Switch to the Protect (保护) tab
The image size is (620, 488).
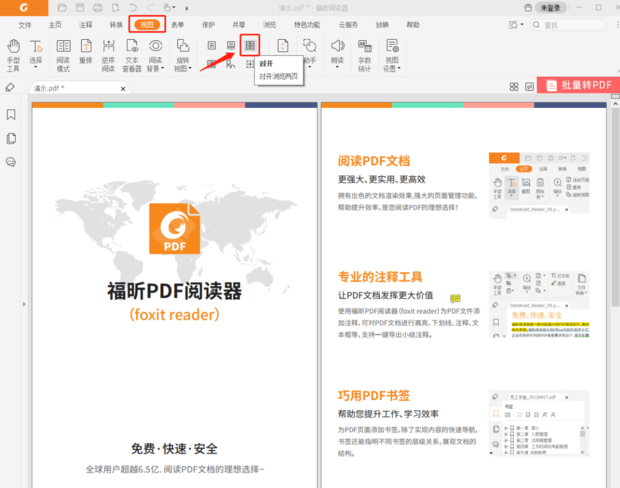point(208,25)
